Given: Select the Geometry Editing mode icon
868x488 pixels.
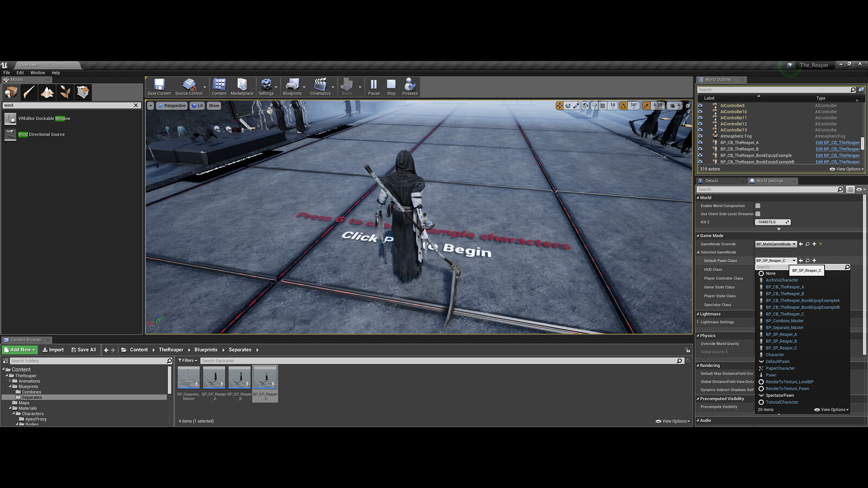Looking at the screenshot, I should [x=83, y=92].
